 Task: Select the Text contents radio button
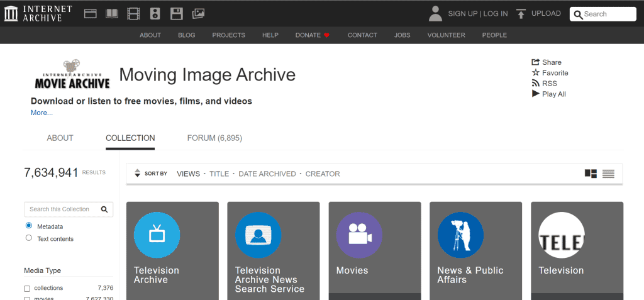point(28,238)
